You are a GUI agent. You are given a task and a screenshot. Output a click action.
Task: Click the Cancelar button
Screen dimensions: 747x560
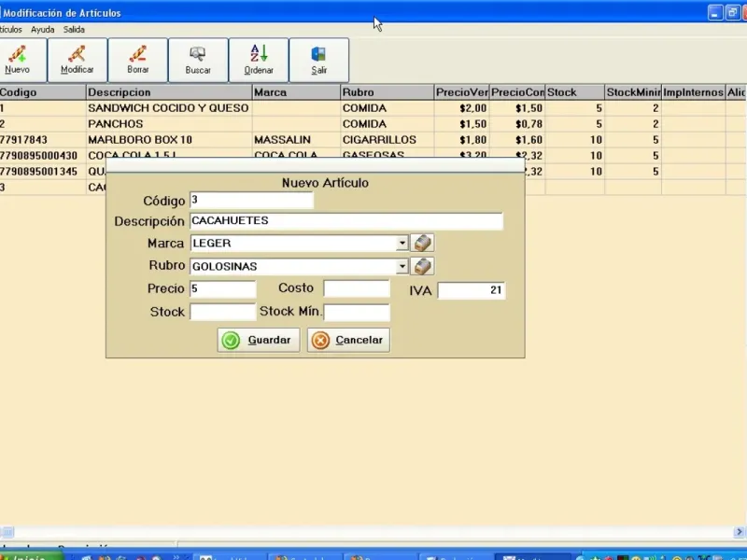(348, 341)
